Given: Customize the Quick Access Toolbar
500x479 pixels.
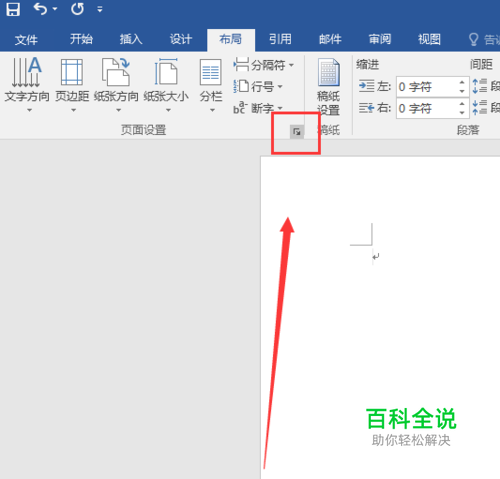Looking at the screenshot, I should (100, 9).
